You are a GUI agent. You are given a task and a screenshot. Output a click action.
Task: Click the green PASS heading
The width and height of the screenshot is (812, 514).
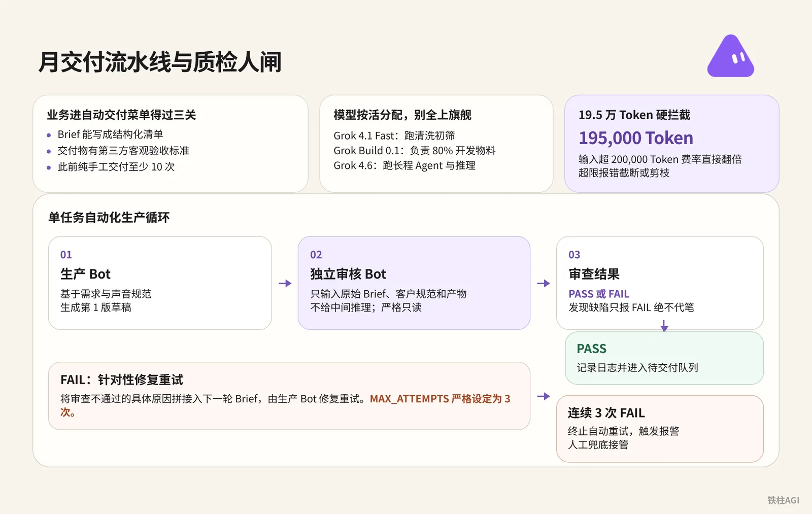592,349
